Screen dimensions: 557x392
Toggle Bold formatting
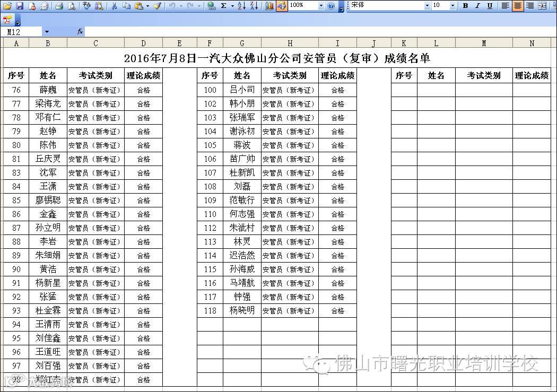(465, 6)
